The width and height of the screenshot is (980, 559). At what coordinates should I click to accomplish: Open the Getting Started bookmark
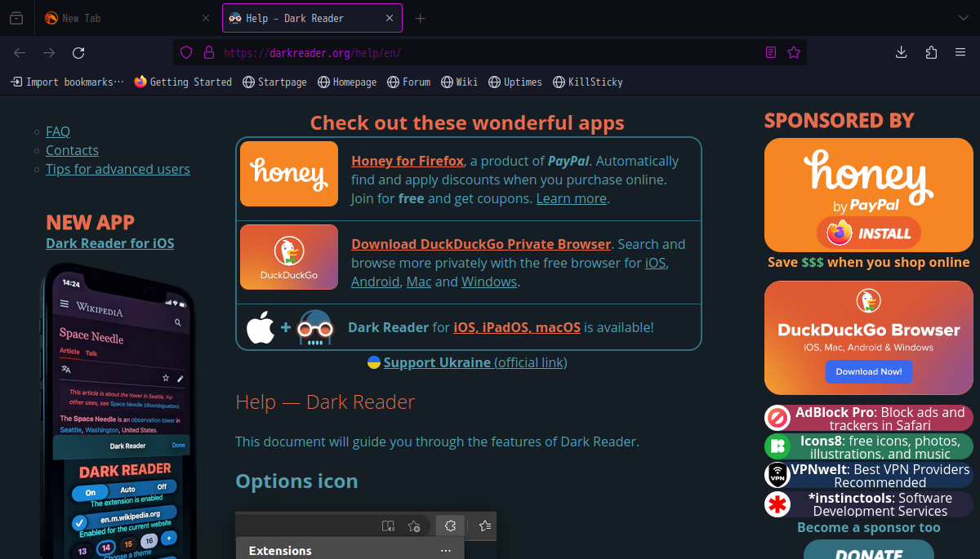(183, 82)
